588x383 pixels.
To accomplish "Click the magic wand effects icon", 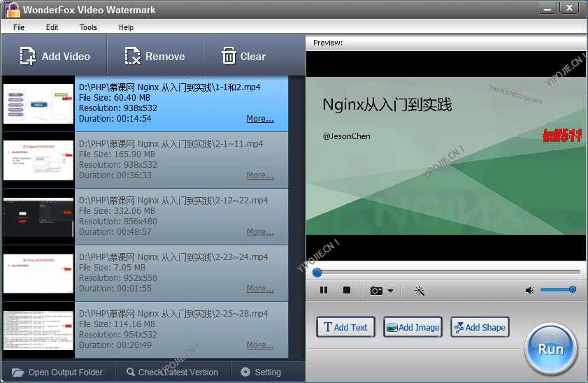I will [420, 291].
